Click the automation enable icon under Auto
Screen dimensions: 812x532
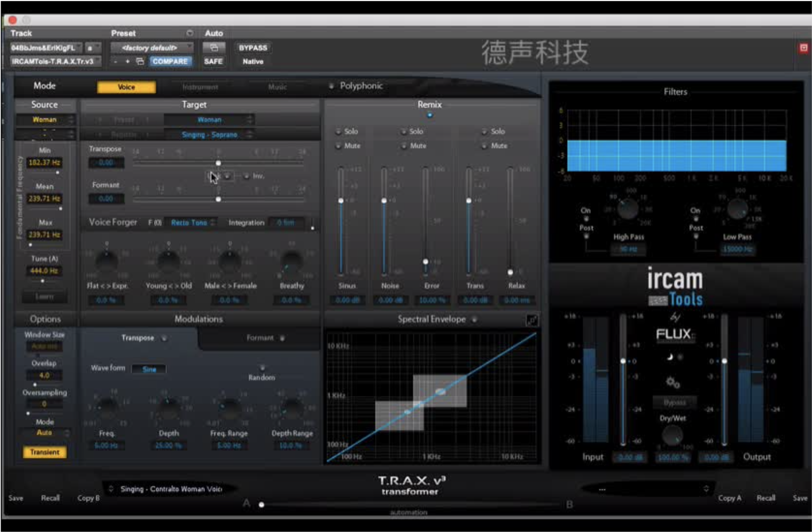[214, 48]
